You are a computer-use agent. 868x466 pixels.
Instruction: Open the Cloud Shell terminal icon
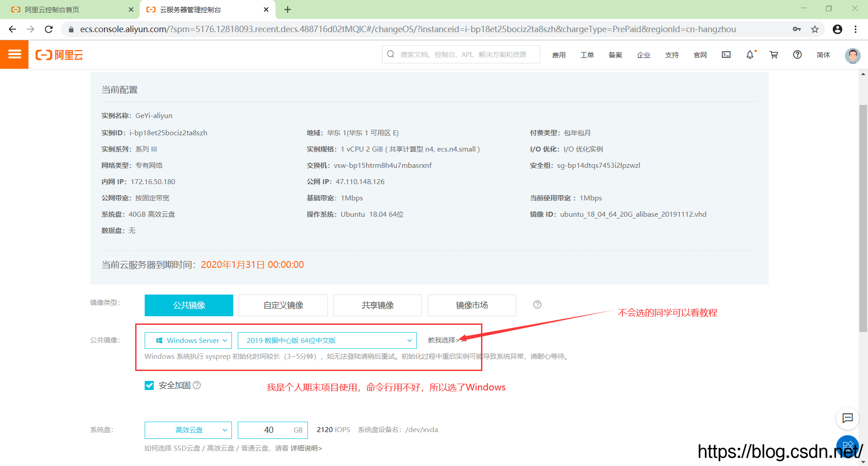coord(726,55)
